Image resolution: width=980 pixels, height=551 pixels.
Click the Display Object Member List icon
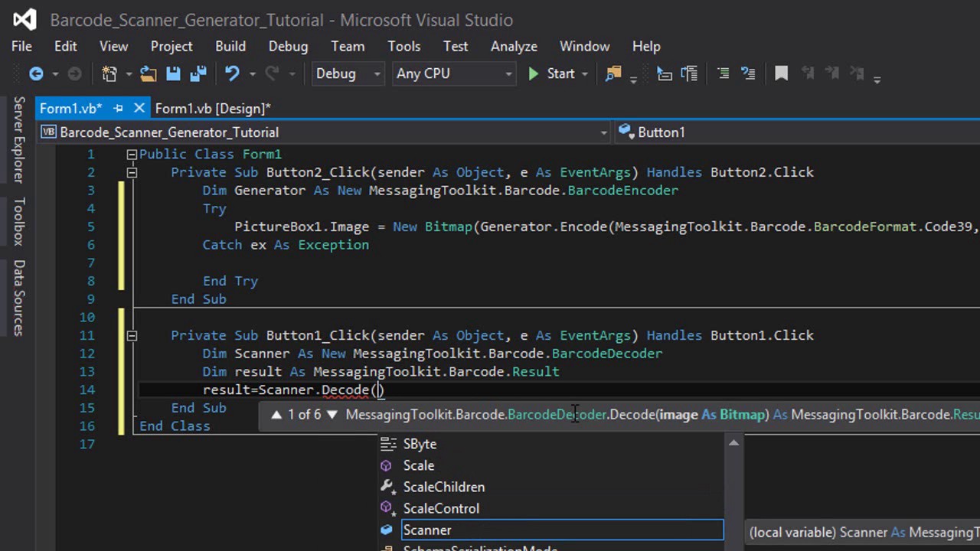[665, 73]
